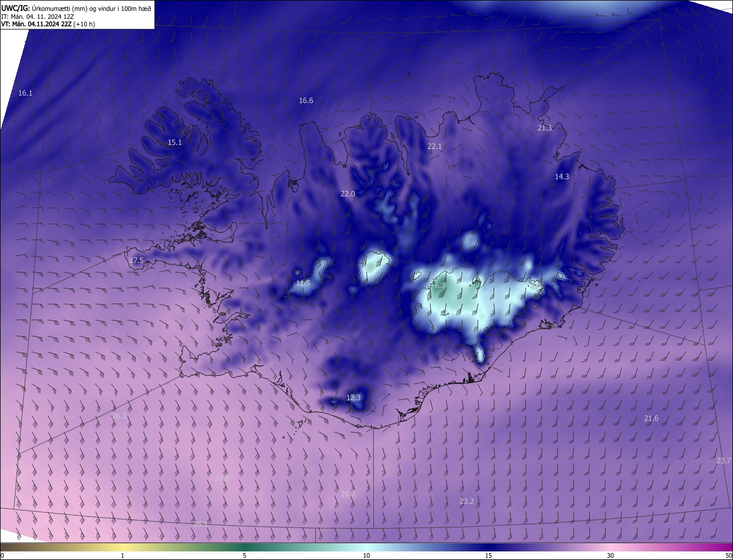The height and width of the screenshot is (560, 733).
Task: Click the 15 label on the color scale
Action: [x=488, y=556]
